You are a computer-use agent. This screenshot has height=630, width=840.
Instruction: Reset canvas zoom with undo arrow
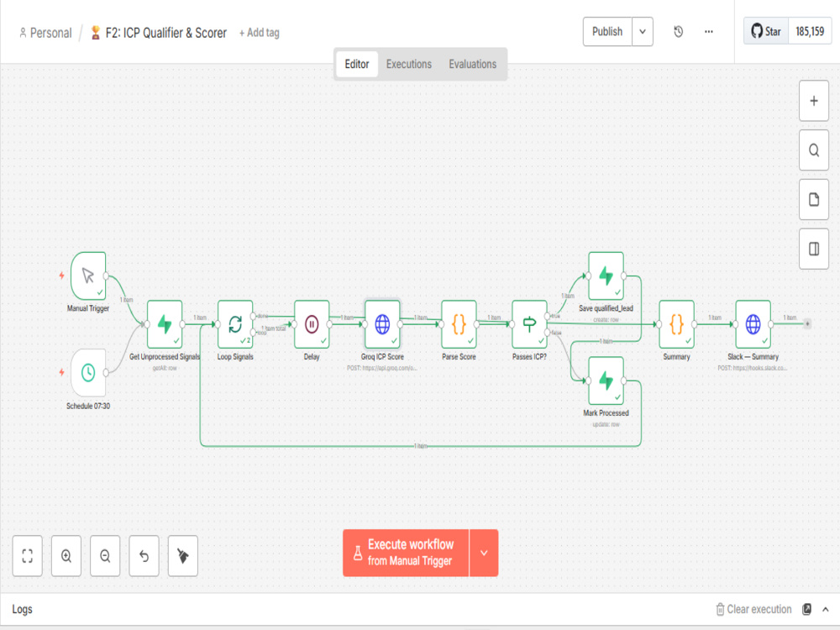(144, 555)
